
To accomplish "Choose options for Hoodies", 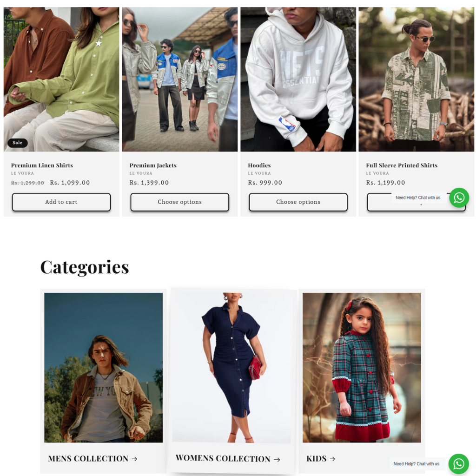I will click(x=298, y=202).
